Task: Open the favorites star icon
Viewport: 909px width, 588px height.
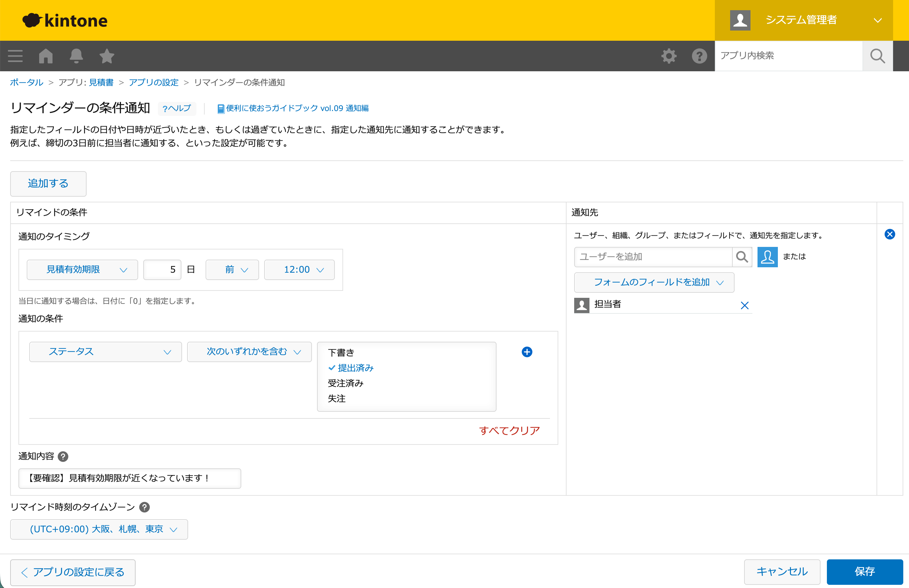Action: point(107,56)
